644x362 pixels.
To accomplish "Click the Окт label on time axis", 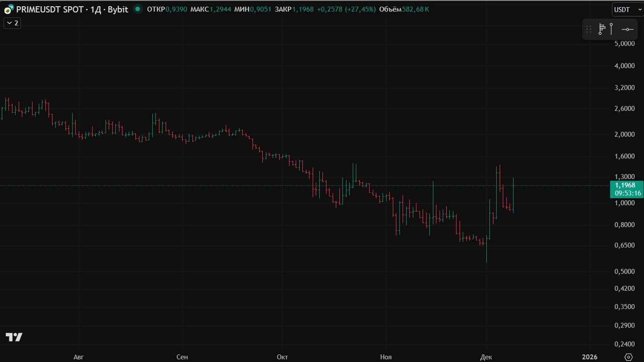I will pos(282,357).
